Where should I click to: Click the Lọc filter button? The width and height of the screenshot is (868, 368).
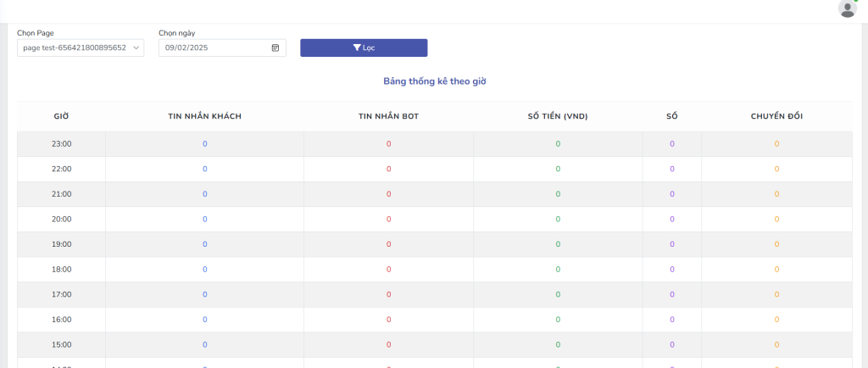(364, 47)
